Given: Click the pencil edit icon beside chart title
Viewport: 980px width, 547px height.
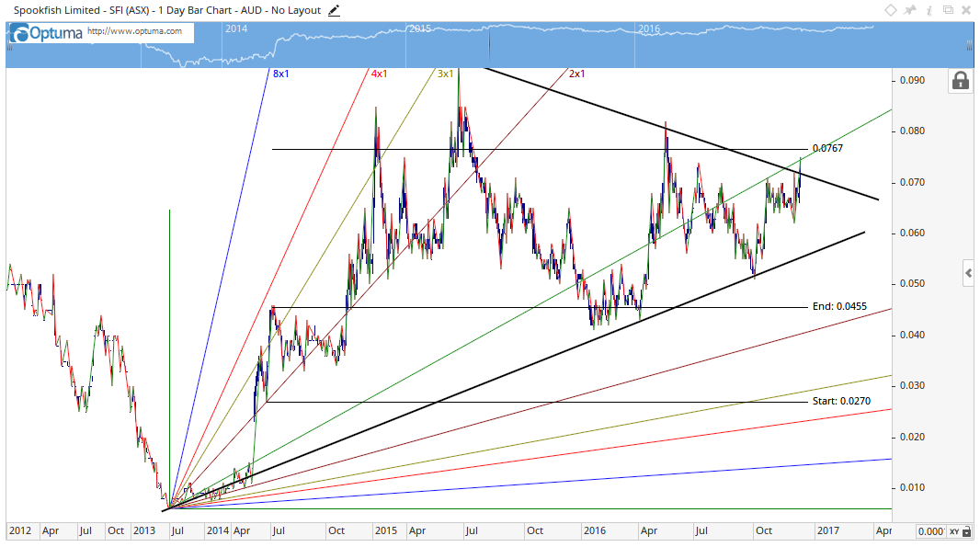Looking at the screenshot, I should tap(335, 10).
